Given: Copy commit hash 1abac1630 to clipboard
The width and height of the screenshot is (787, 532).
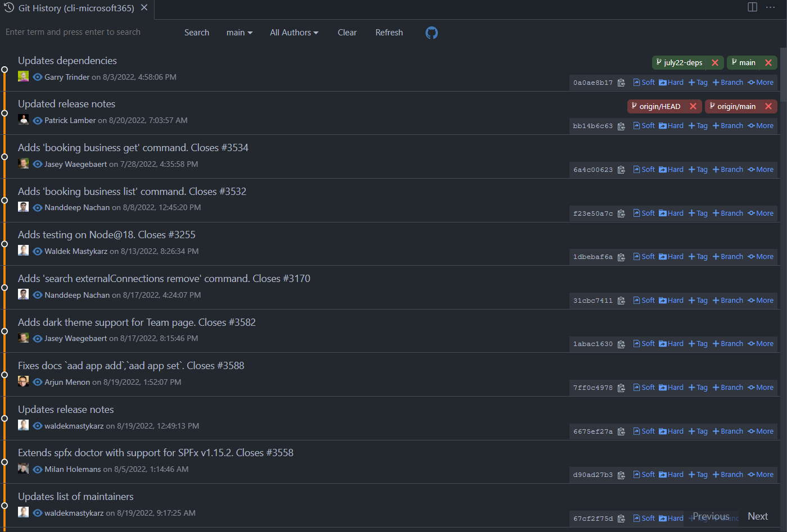Looking at the screenshot, I should tap(621, 344).
